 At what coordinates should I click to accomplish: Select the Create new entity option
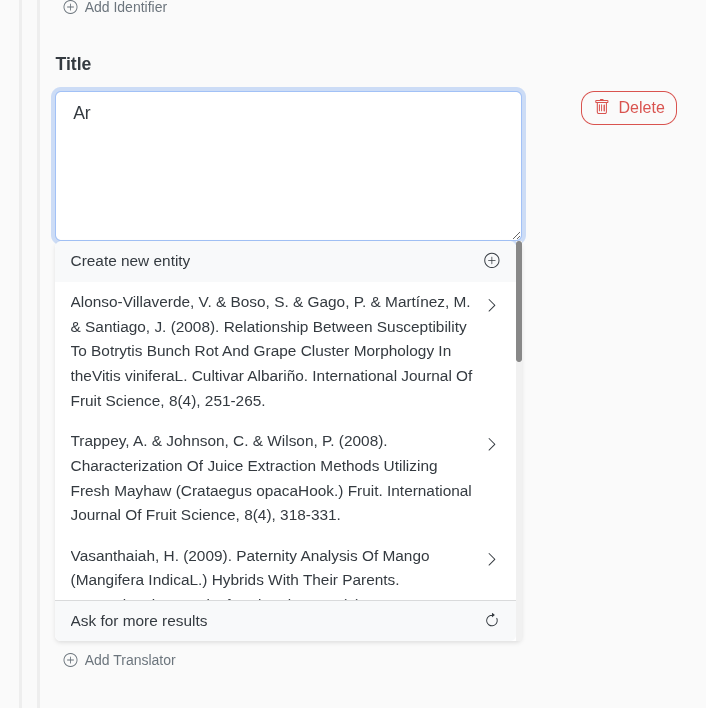[130, 261]
